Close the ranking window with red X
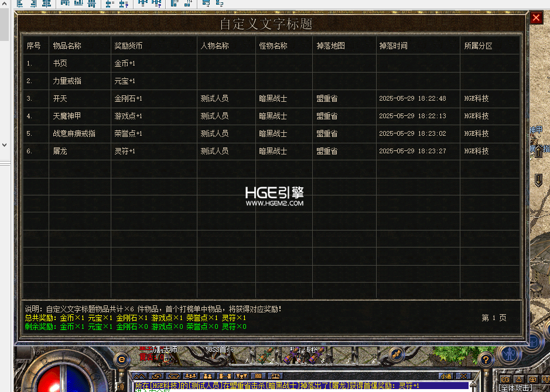550x392 pixels. (x=536, y=17)
